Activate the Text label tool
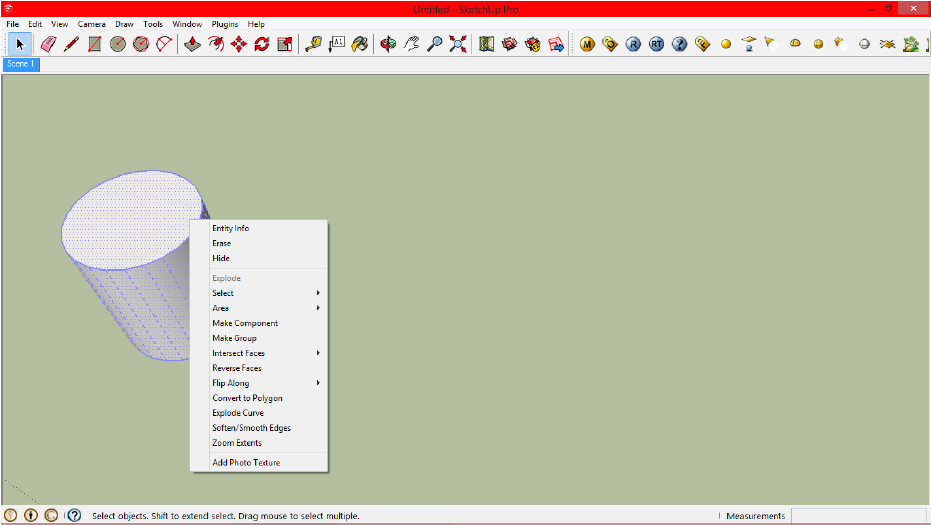The image size is (931, 525). (x=337, y=44)
